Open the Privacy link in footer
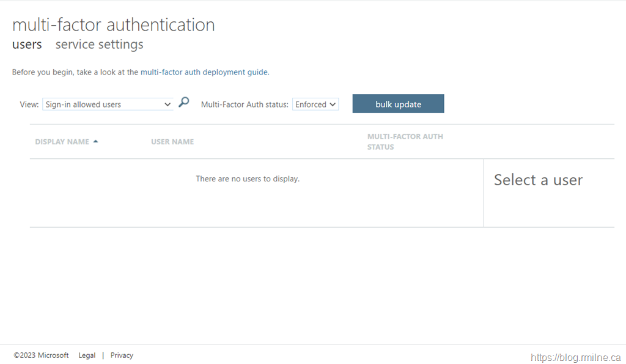Viewport: 626px width, 364px height. click(x=122, y=355)
